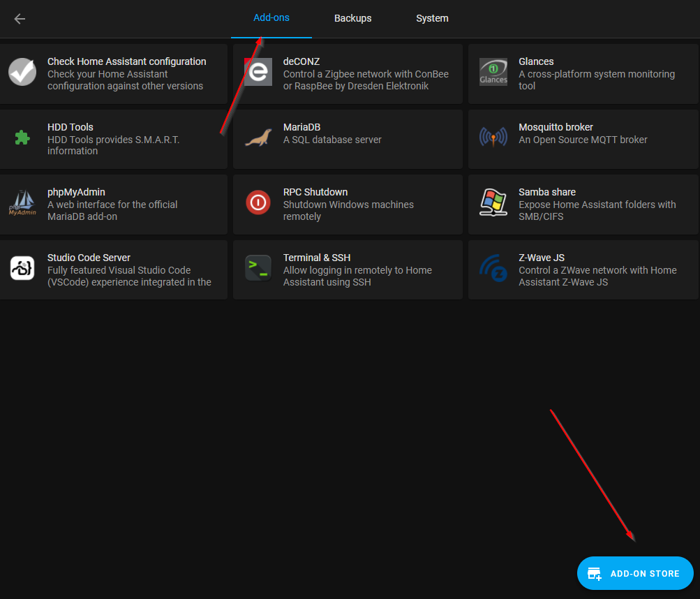Viewport: 700px width, 599px height.
Task: Click the deCONZ add-on logo
Action: click(x=258, y=72)
